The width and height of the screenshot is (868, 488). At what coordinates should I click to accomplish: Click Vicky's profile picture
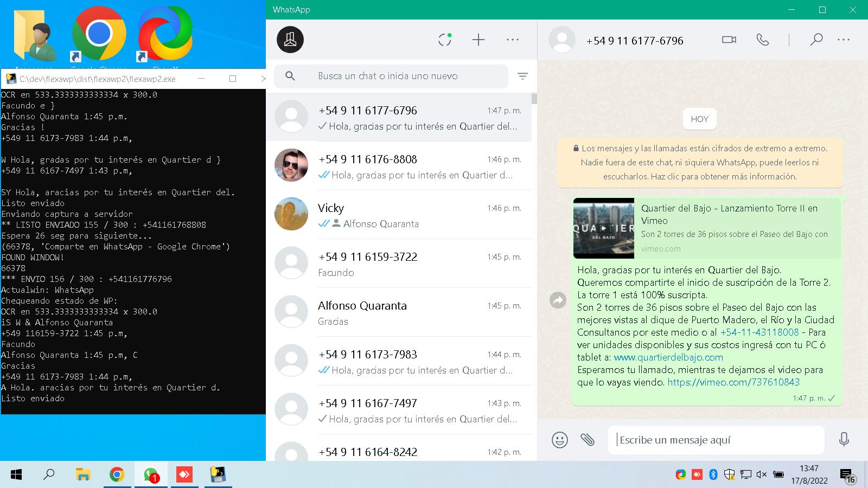[x=291, y=214]
